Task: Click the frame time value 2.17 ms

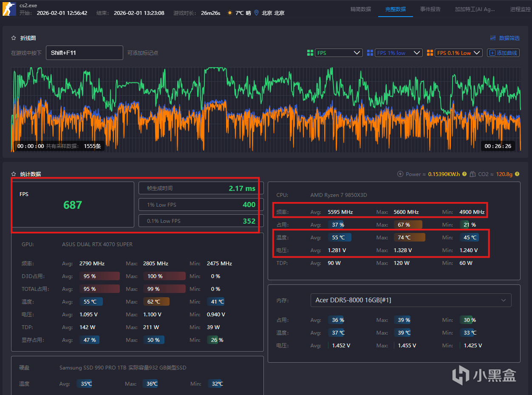Action: click(242, 188)
